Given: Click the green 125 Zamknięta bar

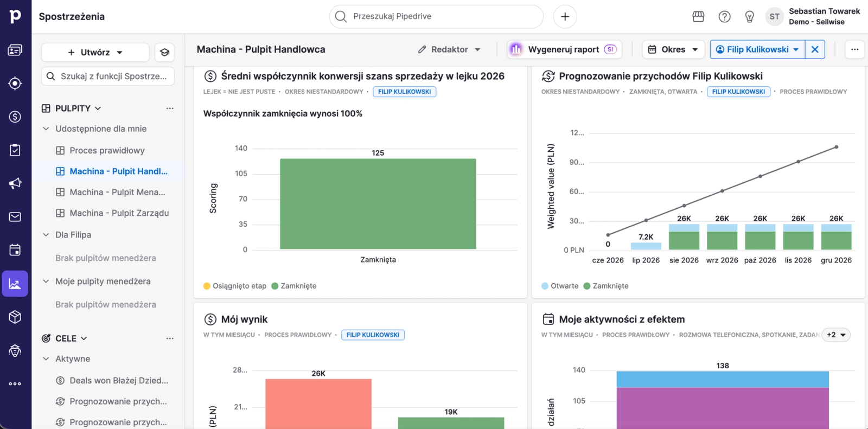Looking at the screenshot, I should pyautogui.click(x=378, y=204).
